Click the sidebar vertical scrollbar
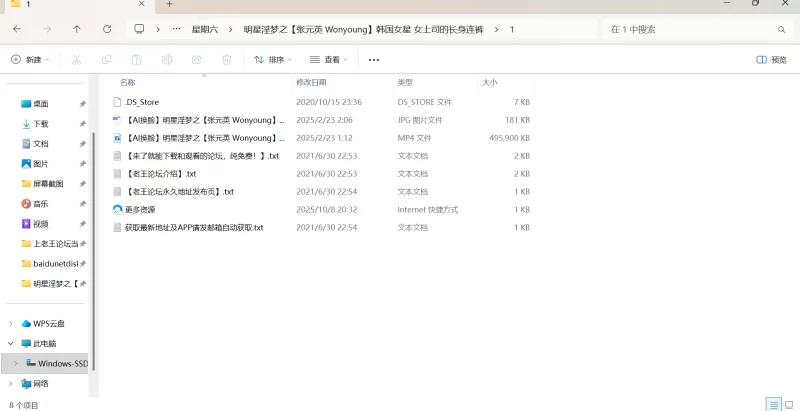 [x=93, y=200]
